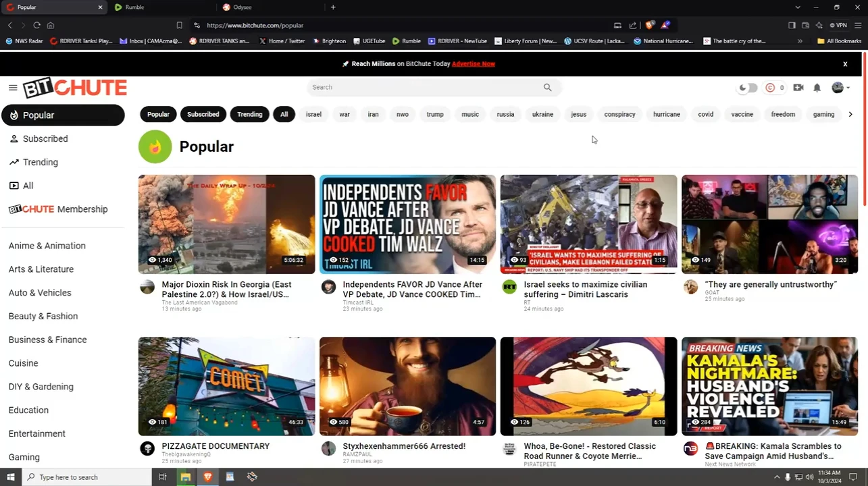The width and height of the screenshot is (868, 486).
Task: Click the vaccine tag chip
Action: pyautogui.click(x=742, y=114)
